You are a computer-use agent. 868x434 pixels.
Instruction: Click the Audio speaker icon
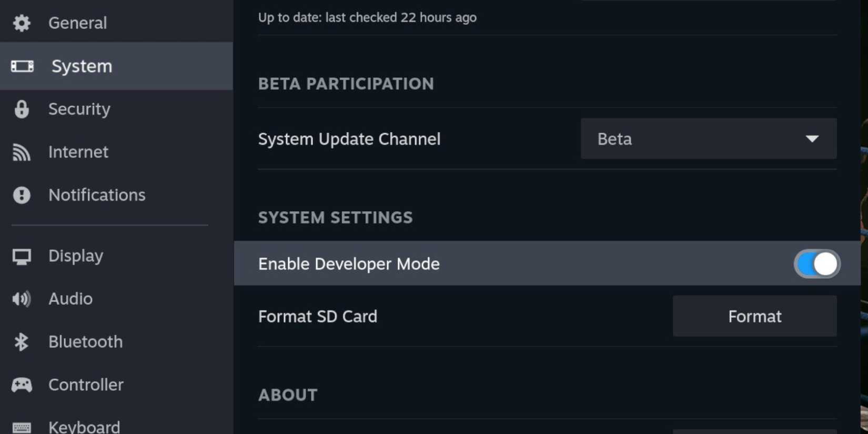coord(22,299)
